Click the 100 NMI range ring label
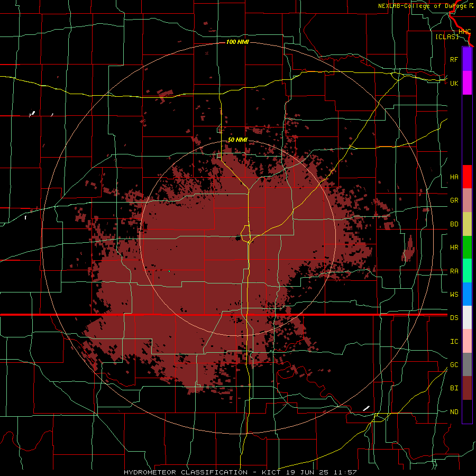This screenshot has height=476, width=476. 237,42
